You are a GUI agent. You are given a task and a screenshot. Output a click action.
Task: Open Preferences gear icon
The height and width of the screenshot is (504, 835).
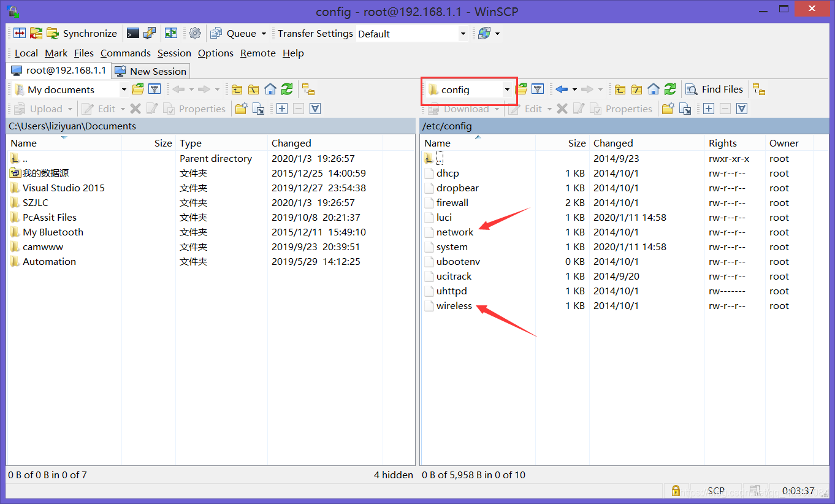(195, 33)
